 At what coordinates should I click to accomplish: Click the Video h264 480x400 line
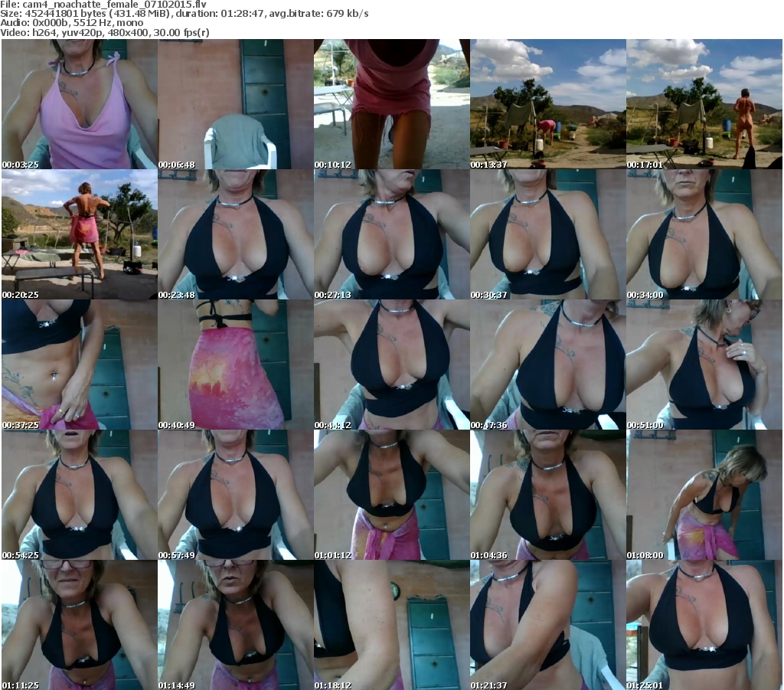pos(104,32)
